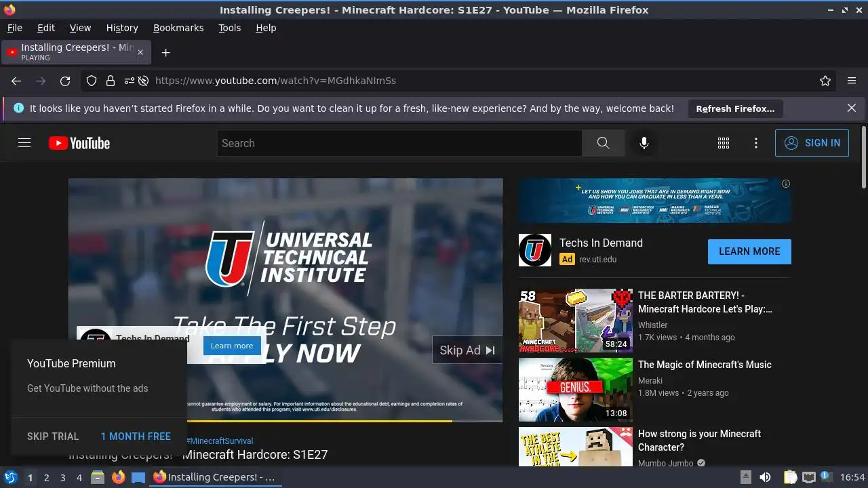
Task: Click the SIGN IN button
Action: [x=812, y=143]
